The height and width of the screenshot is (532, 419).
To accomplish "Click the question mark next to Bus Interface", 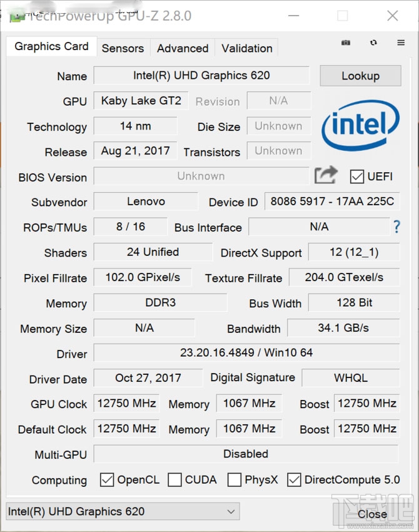I will coord(396,227).
